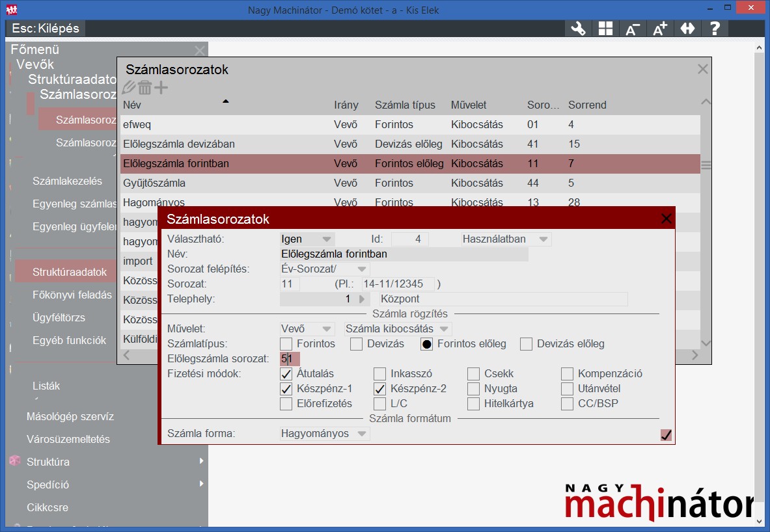Check the Devizás előleg checkbox
Screen dimensions: 770x532
tap(526, 344)
